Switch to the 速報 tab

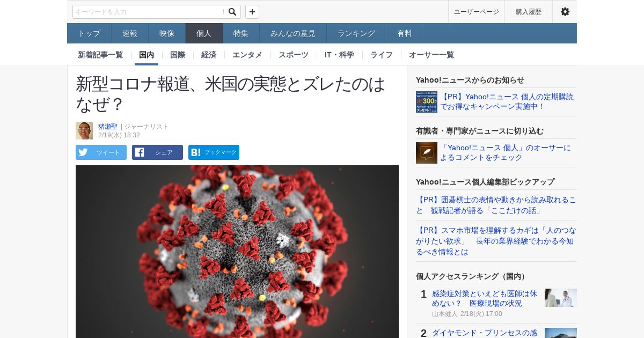click(x=130, y=33)
